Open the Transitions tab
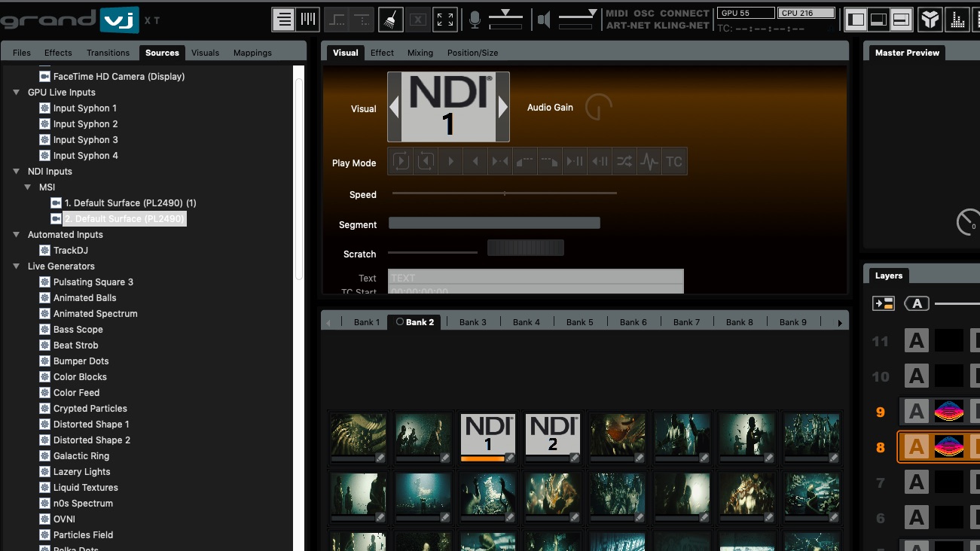 tap(108, 53)
